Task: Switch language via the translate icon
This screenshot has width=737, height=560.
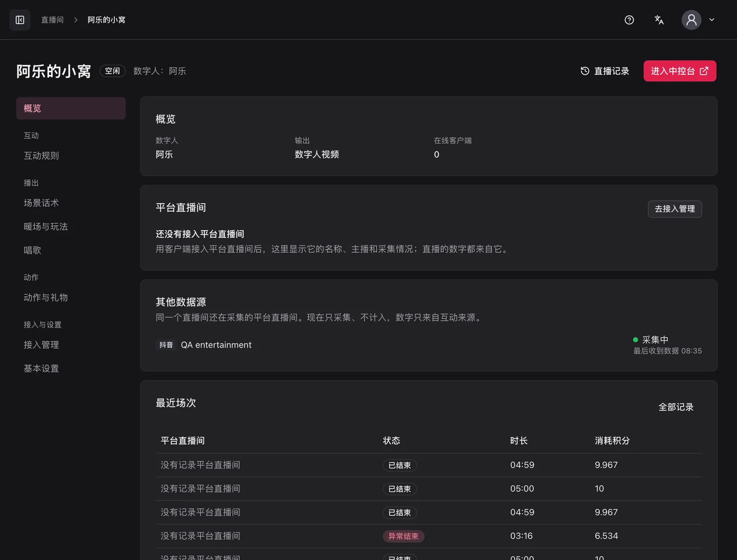Action: pyautogui.click(x=659, y=20)
